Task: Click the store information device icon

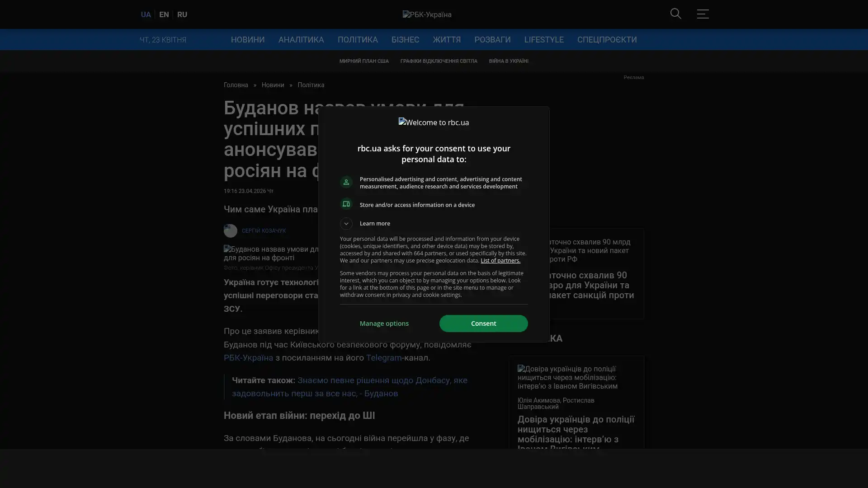Action: (x=346, y=204)
